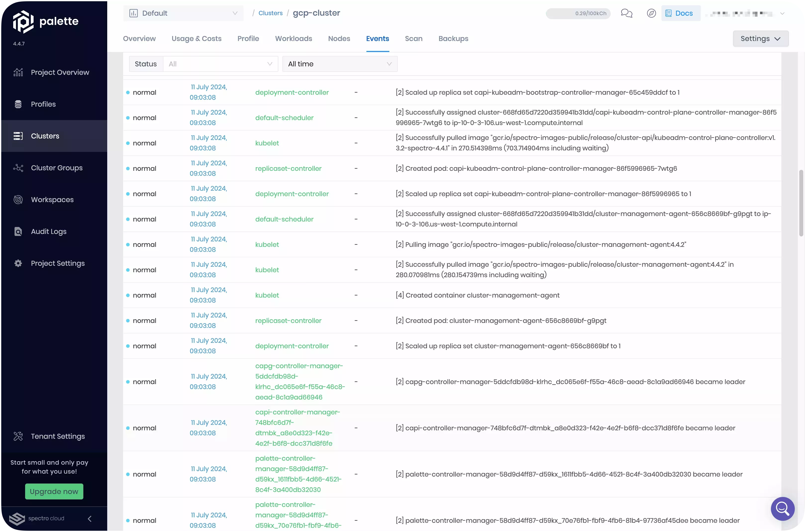Click the Upgrade now button
This screenshot has width=806, height=532.
(54, 491)
